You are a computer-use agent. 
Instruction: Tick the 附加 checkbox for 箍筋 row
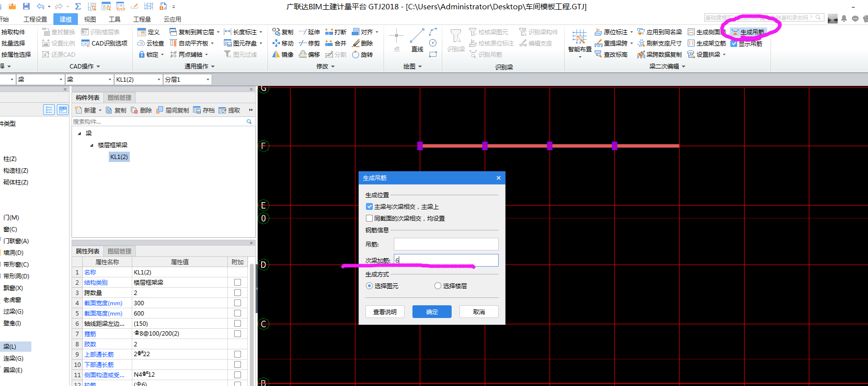pyautogui.click(x=238, y=334)
